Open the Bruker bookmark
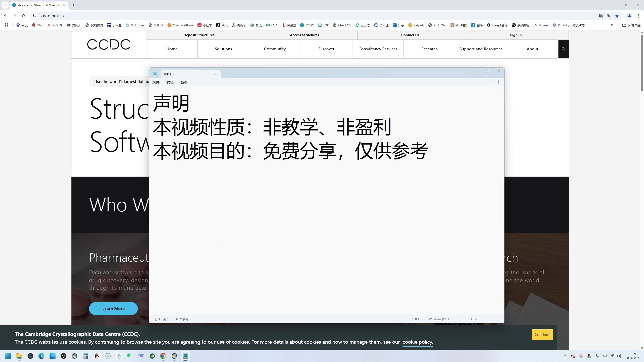The height and width of the screenshot is (362, 644). [x=541, y=25]
